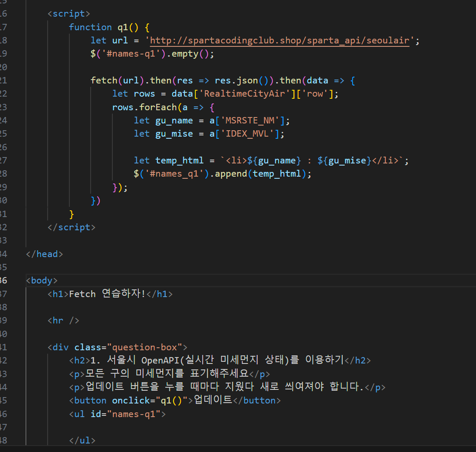
Task: Click 'function q1()' declaration
Action: coord(103,27)
